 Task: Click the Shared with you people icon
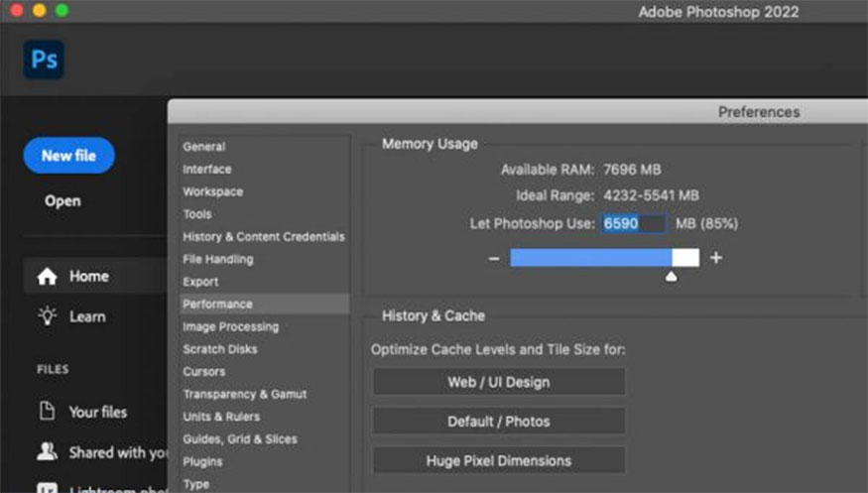47,452
